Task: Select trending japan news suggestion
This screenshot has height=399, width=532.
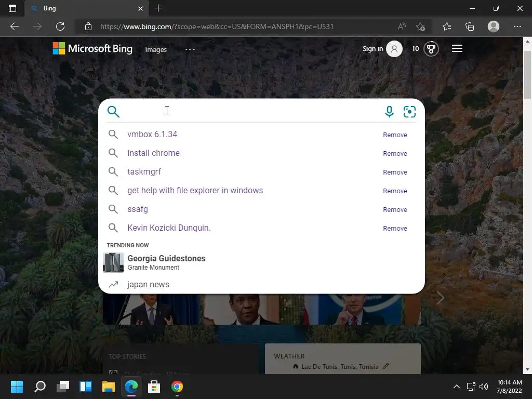Action: point(148,284)
